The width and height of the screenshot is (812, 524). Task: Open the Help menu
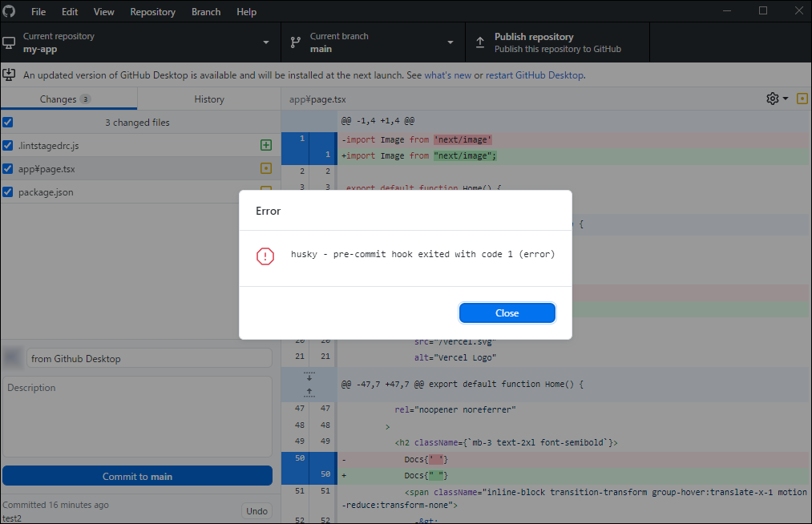[x=247, y=11]
